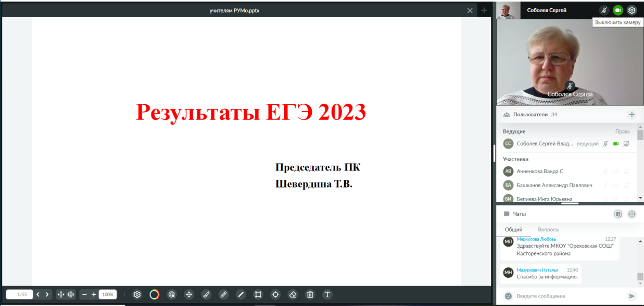Image resolution: width=644 pixels, height=306 pixels.
Task: Select the straight line tool
Action: [241, 295]
